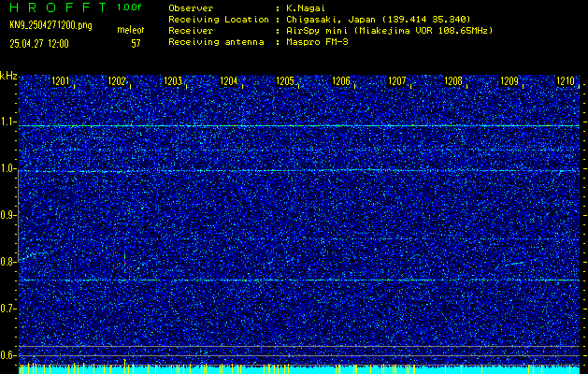Click the kHz axis unit label
588x374 pixels.
8,76
